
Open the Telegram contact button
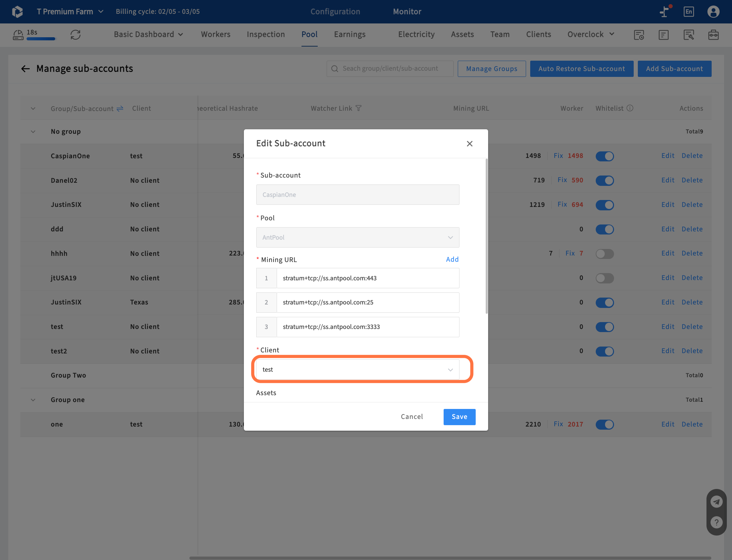716,501
